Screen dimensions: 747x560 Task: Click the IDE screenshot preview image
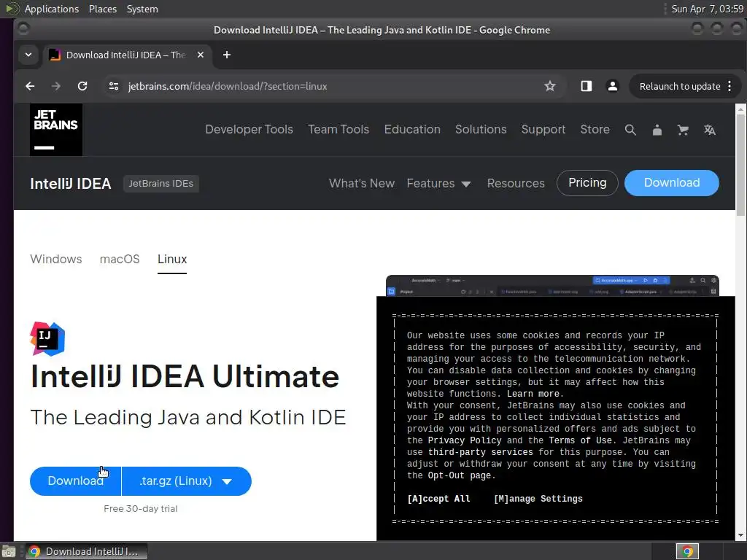pyautogui.click(x=552, y=286)
